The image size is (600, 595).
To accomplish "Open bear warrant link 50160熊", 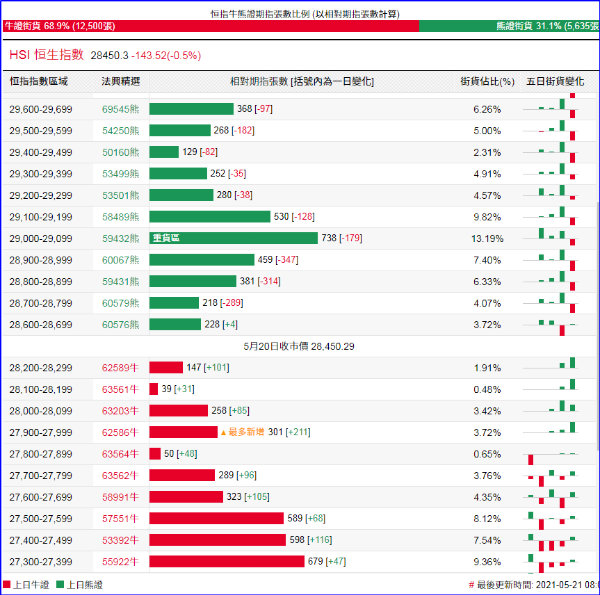I will (121, 152).
